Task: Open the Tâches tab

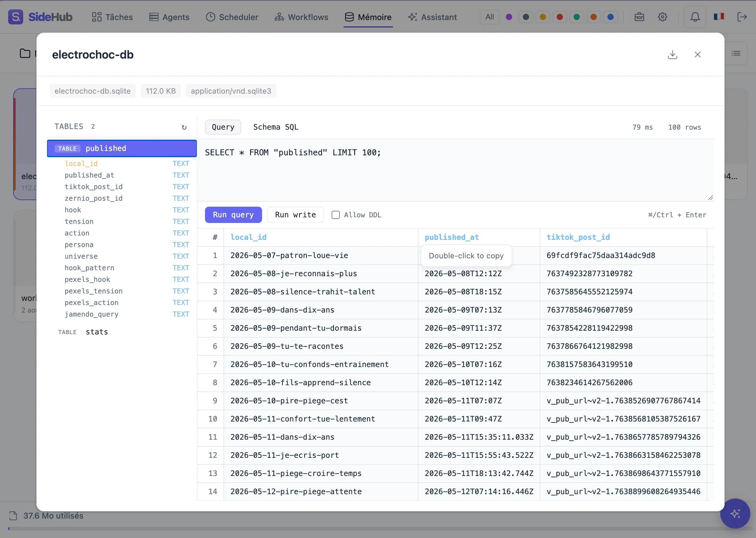Action: (x=112, y=17)
